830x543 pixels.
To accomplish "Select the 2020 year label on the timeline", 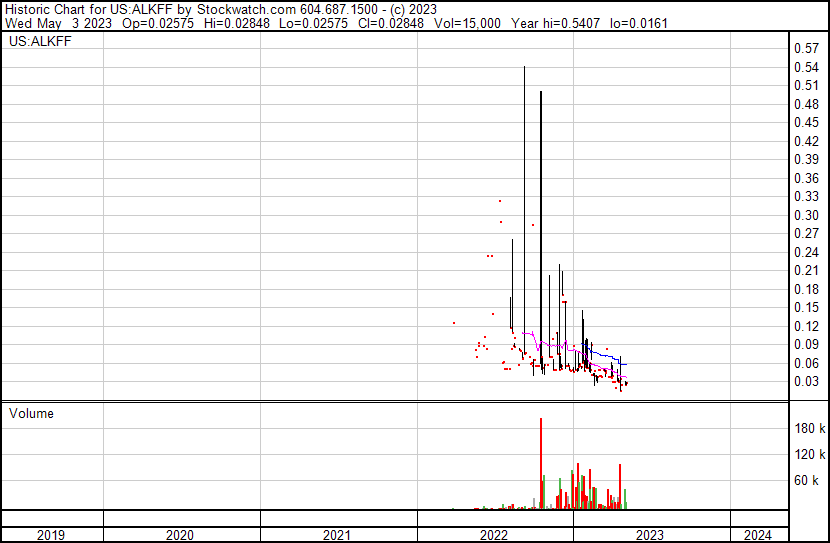I will tap(180, 535).
